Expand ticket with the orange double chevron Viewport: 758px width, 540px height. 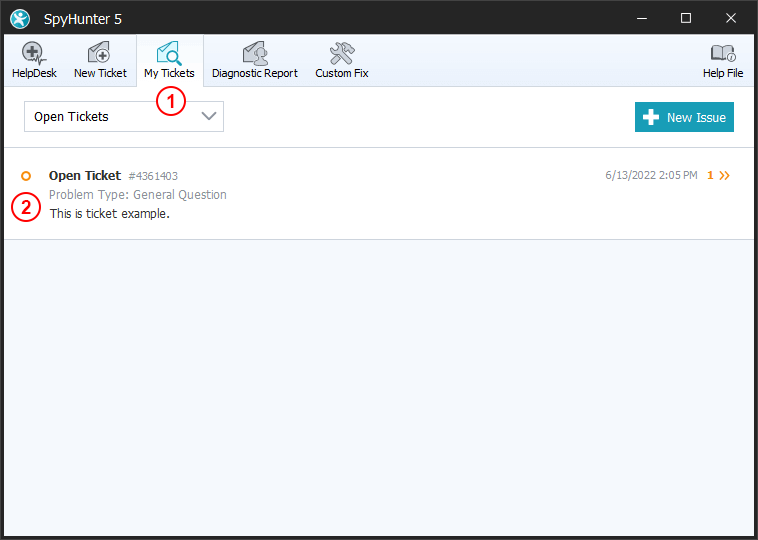pyautogui.click(x=725, y=176)
